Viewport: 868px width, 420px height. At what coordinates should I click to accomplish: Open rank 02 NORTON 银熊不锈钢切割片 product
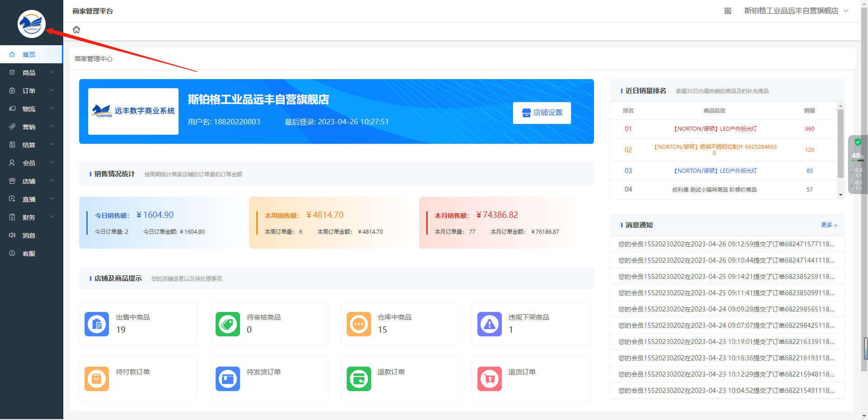tap(715, 150)
